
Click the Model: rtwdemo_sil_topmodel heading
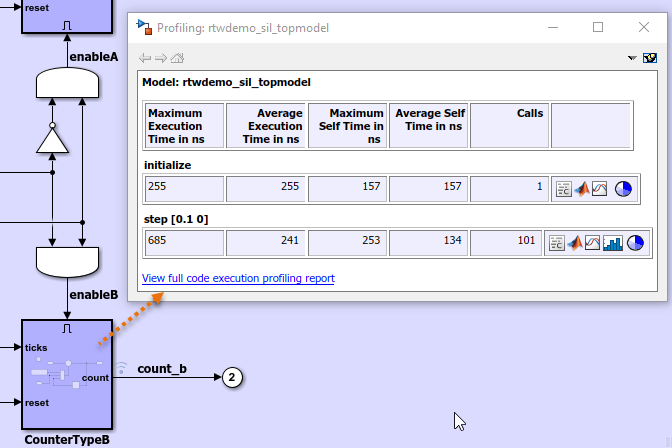click(226, 82)
